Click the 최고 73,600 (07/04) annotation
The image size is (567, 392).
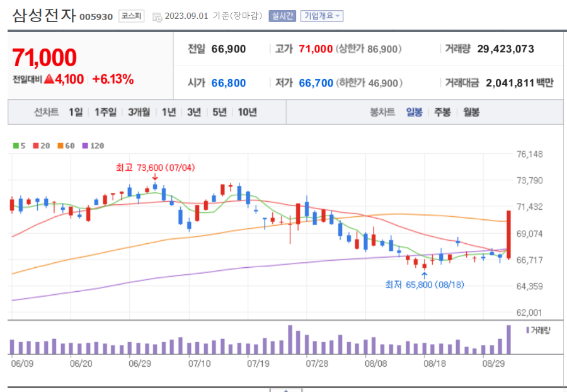[x=155, y=168]
